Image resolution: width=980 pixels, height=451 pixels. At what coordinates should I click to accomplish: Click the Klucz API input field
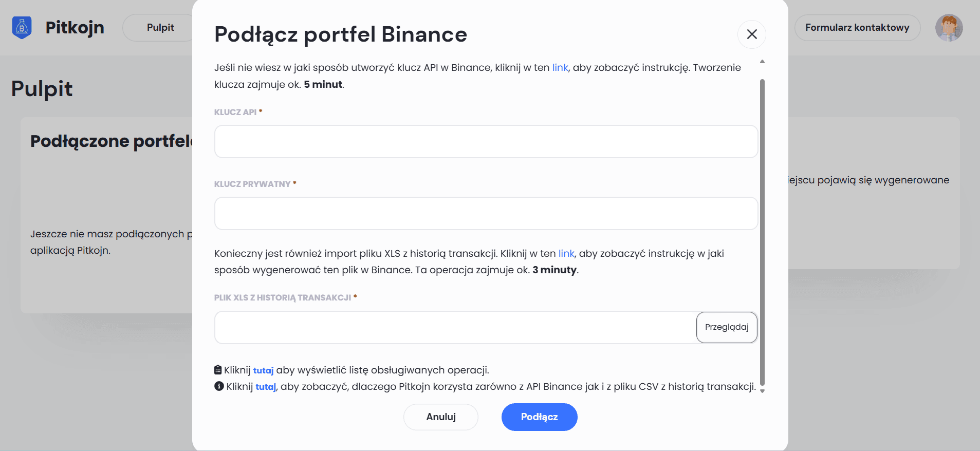tap(486, 141)
